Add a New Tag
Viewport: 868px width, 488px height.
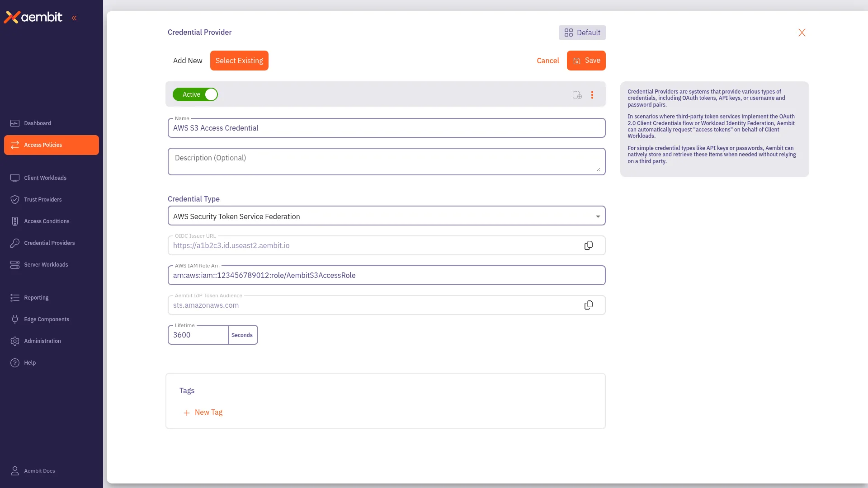203,413
